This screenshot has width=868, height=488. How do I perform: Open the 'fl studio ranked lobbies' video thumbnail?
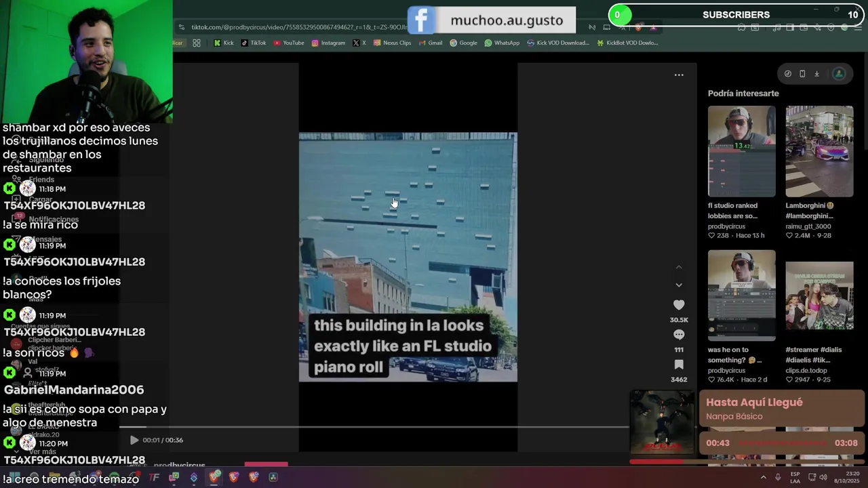[742, 151]
